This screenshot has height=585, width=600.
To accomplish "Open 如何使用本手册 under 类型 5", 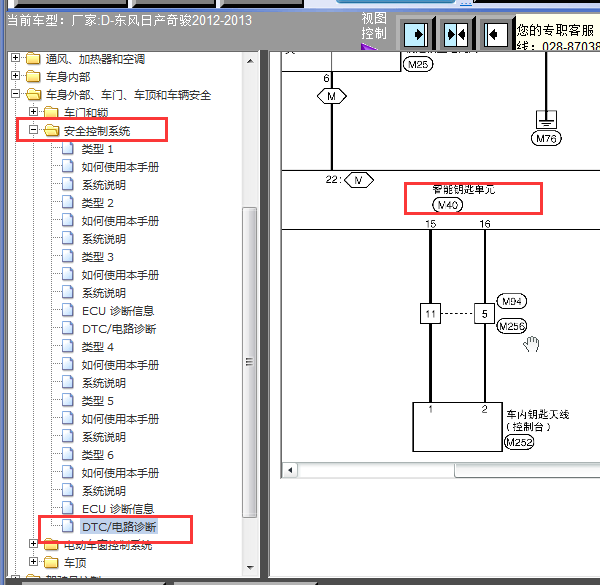I will [120, 419].
